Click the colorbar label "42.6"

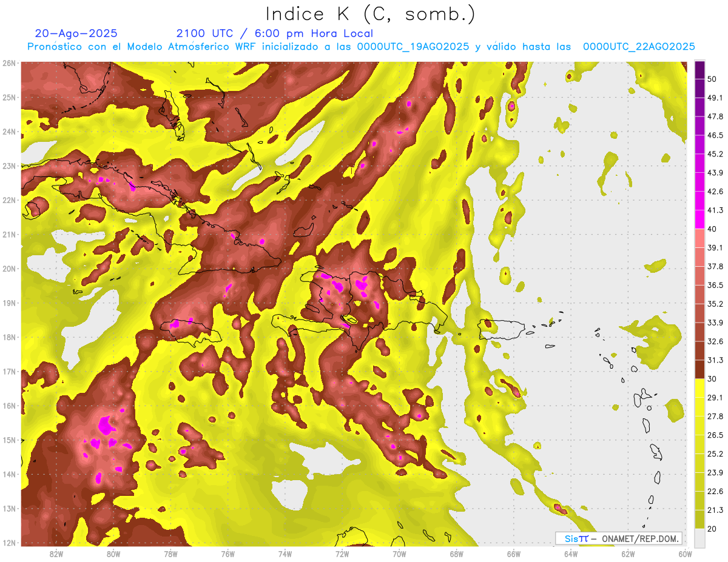coord(715,192)
